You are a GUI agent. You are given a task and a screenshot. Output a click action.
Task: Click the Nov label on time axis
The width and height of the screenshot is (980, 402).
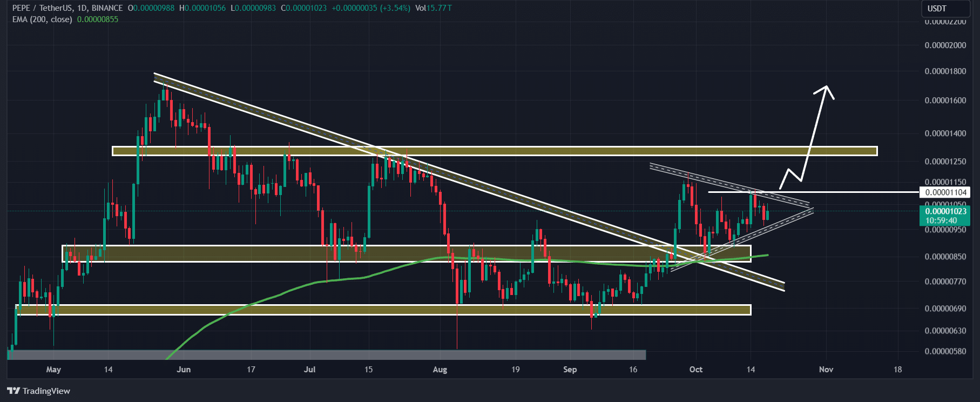click(826, 370)
